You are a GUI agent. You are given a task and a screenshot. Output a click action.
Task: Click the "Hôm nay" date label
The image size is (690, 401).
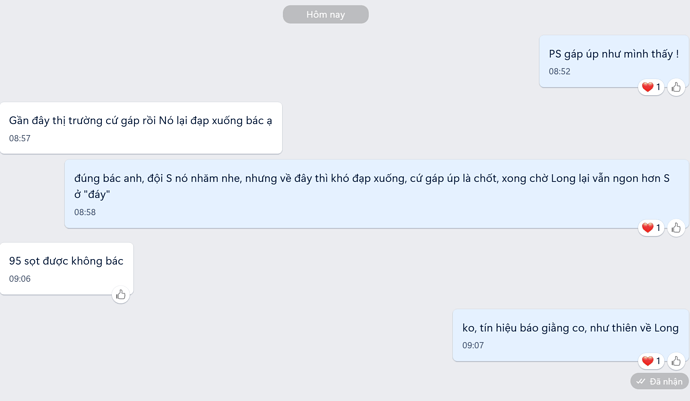pyautogui.click(x=326, y=15)
